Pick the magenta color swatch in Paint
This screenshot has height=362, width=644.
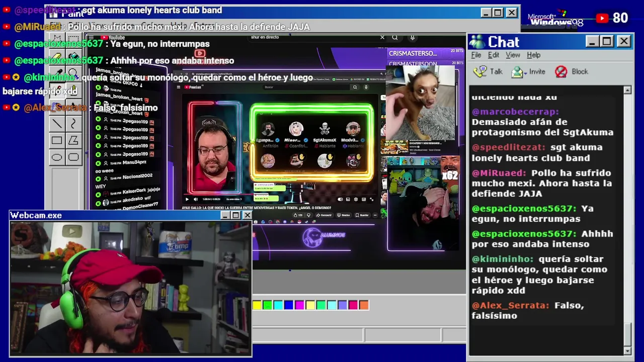point(299,305)
